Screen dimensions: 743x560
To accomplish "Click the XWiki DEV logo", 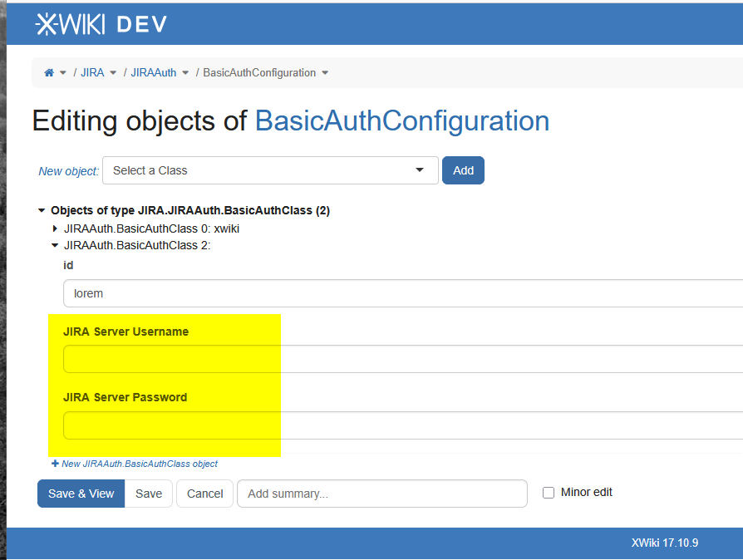I will point(101,24).
